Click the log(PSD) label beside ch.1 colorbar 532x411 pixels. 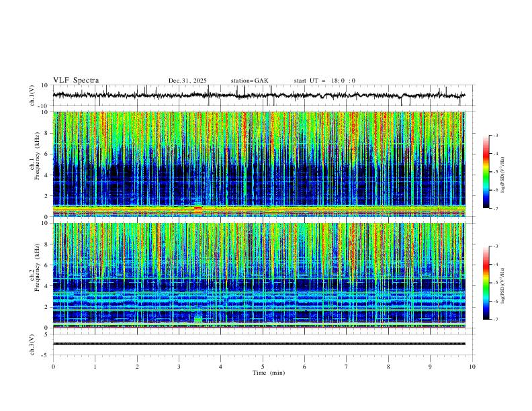(503, 175)
